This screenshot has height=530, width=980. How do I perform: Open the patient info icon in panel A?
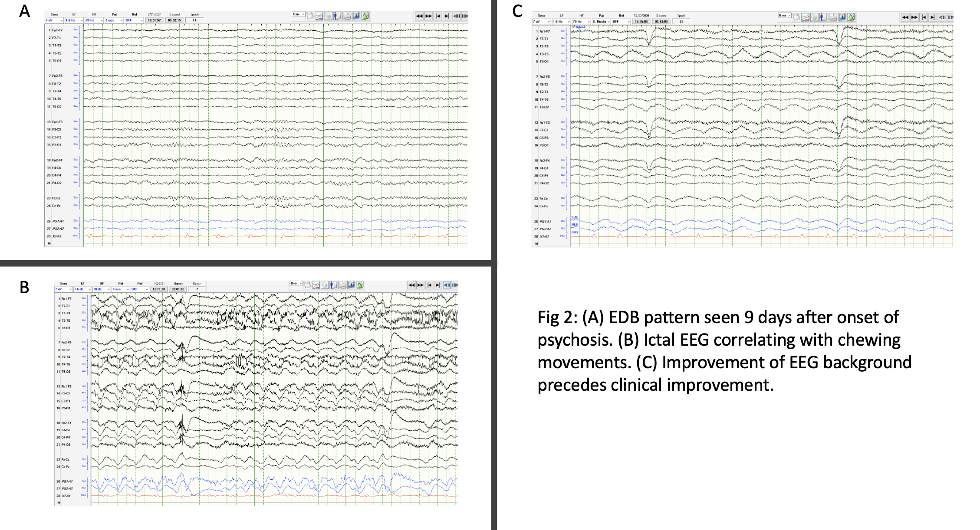click(337, 16)
